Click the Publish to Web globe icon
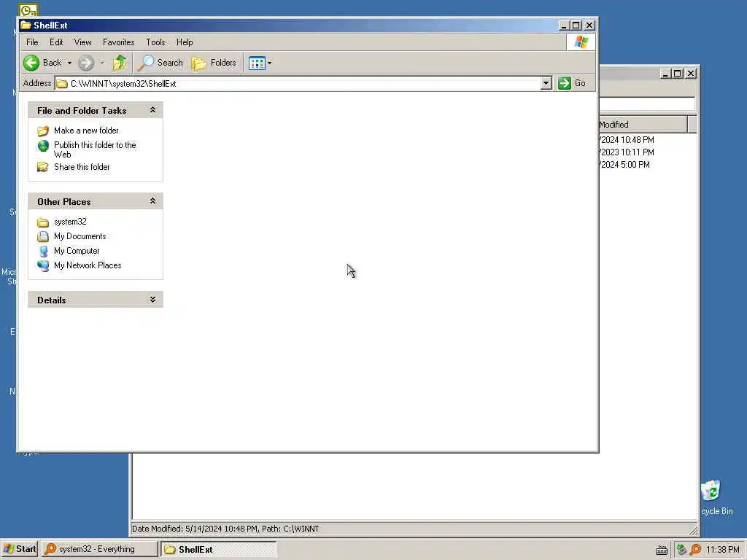 43,146
